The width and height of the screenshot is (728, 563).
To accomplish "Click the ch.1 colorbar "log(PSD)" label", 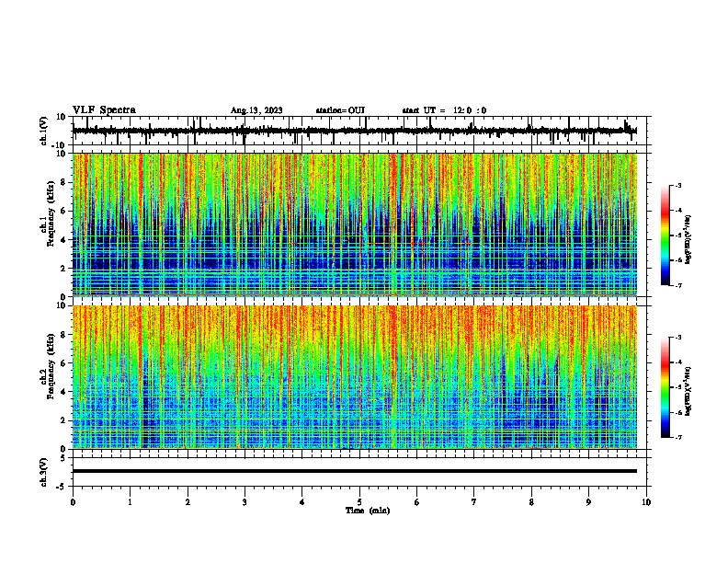I will pyautogui.click(x=688, y=240).
